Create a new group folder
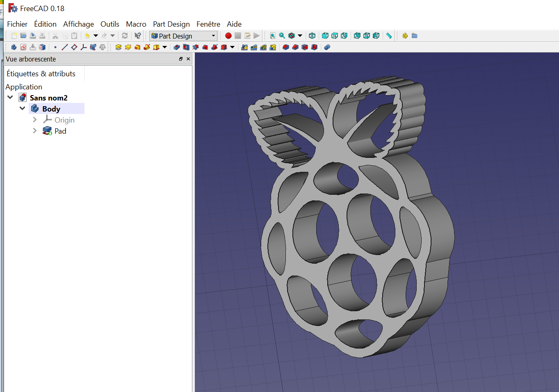559x392 pixels. (415, 36)
